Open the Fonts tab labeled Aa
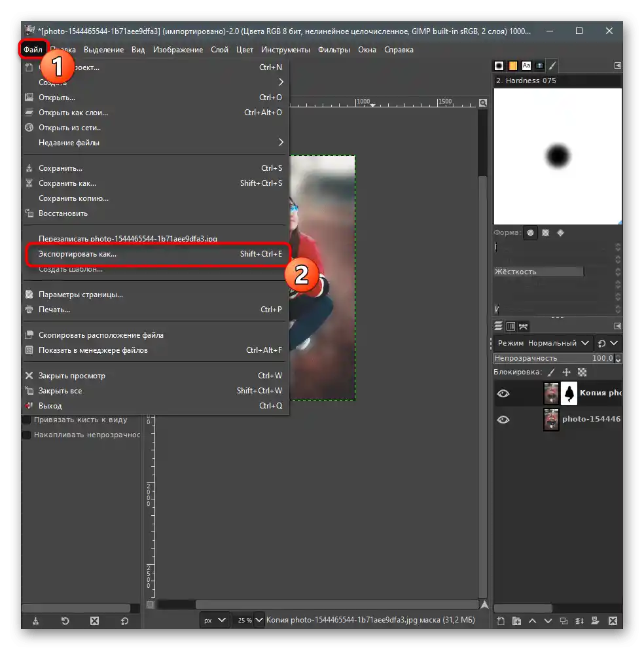The width and height of the screenshot is (644, 650). (x=526, y=65)
